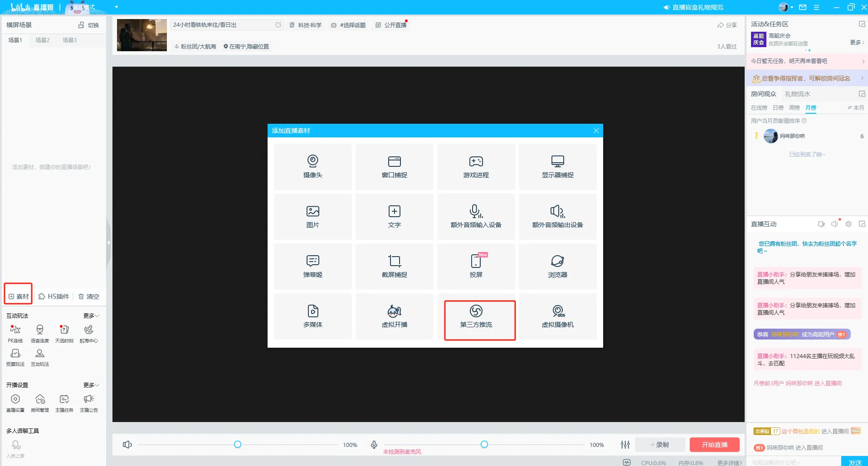
Task: Click 发送 chat send button
Action: pyautogui.click(x=855, y=462)
